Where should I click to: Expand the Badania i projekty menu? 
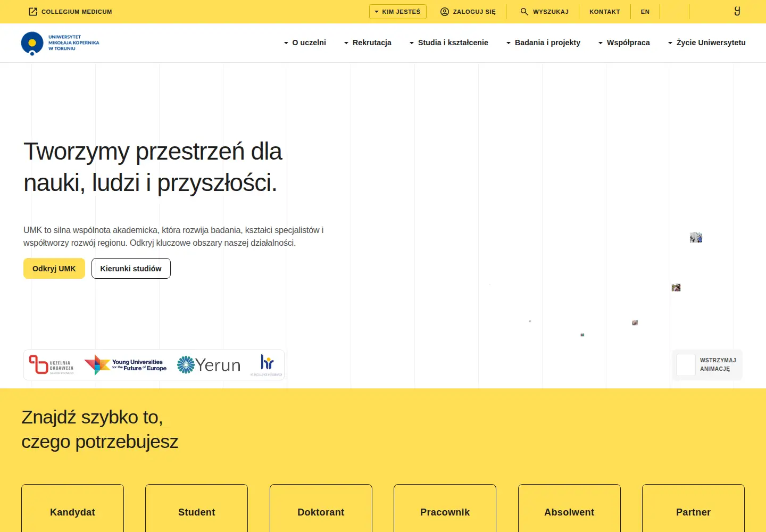pyautogui.click(x=543, y=43)
